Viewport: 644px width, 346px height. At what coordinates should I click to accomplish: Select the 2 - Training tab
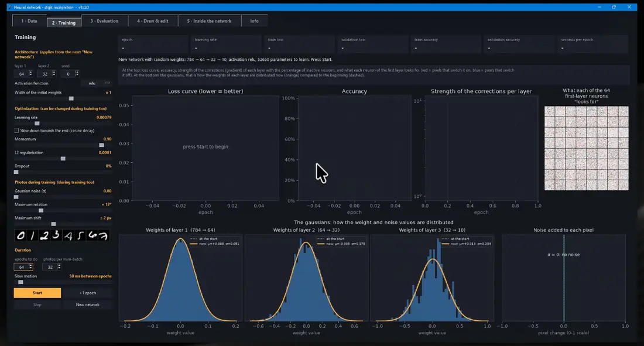click(x=64, y=23)
